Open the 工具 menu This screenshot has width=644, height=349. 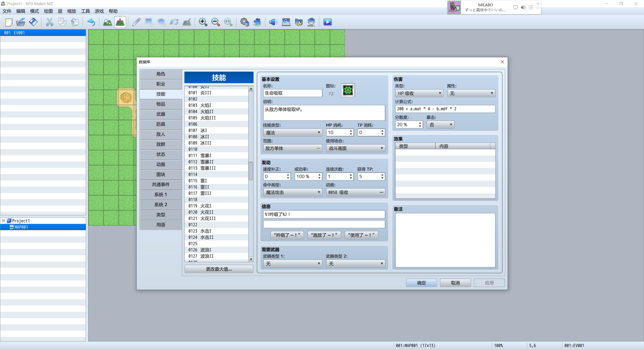pos(86,11)
